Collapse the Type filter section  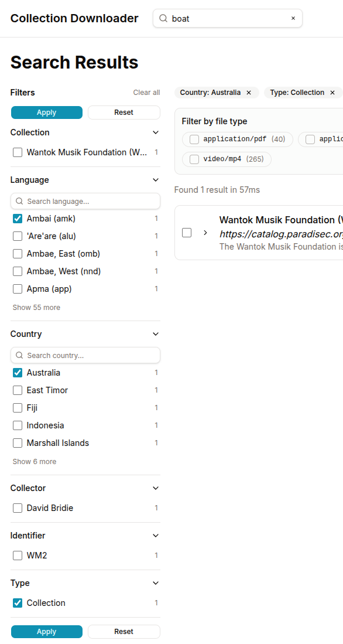click(x=156, y=583)
